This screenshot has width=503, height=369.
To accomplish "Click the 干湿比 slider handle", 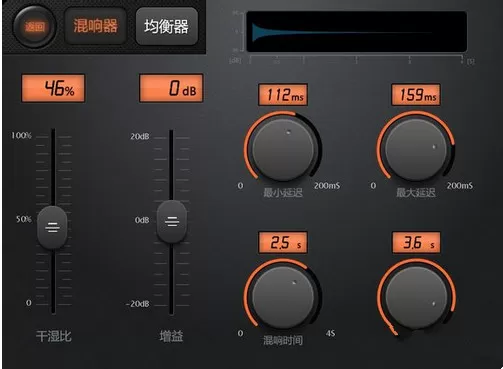I will click(x=52, y=227).
